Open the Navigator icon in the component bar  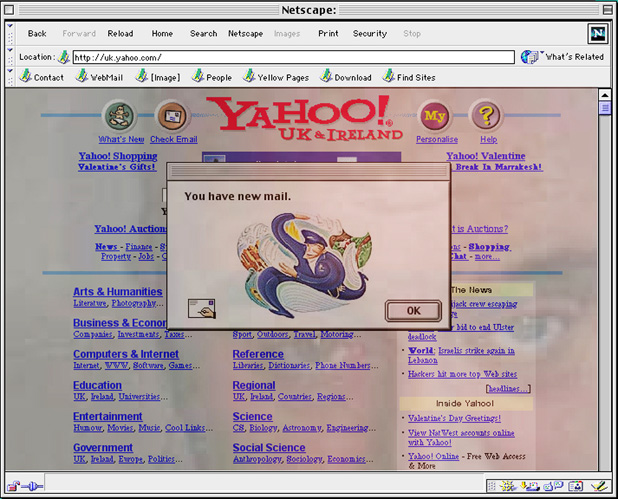(x=508, y=486)
